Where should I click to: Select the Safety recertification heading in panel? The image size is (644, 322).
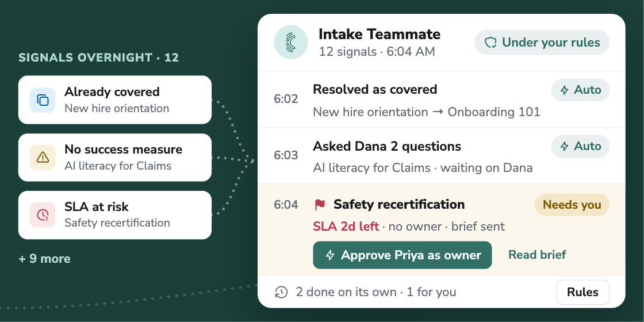pyautogui.click(x=399, y=205)
